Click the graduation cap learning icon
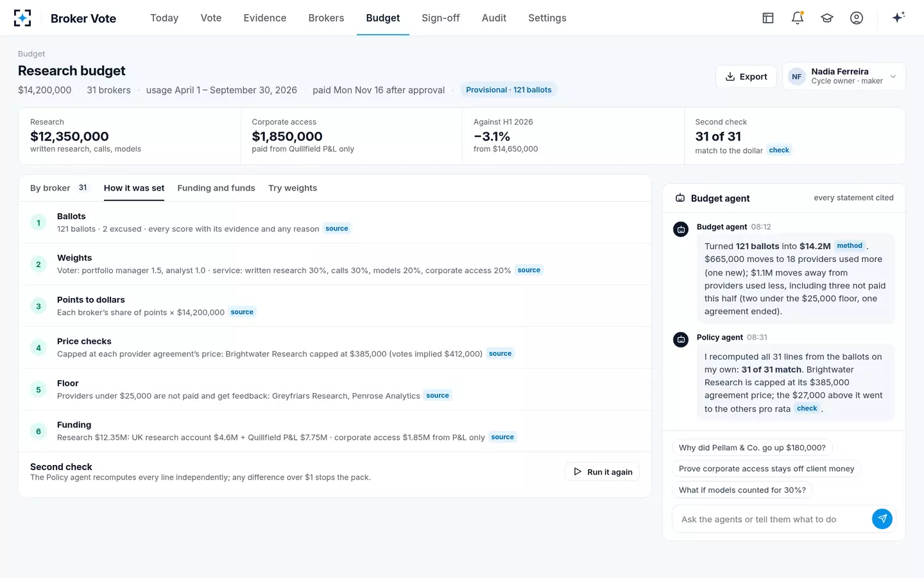This screenshot has height=578, width=924. (x=827, y=18)
